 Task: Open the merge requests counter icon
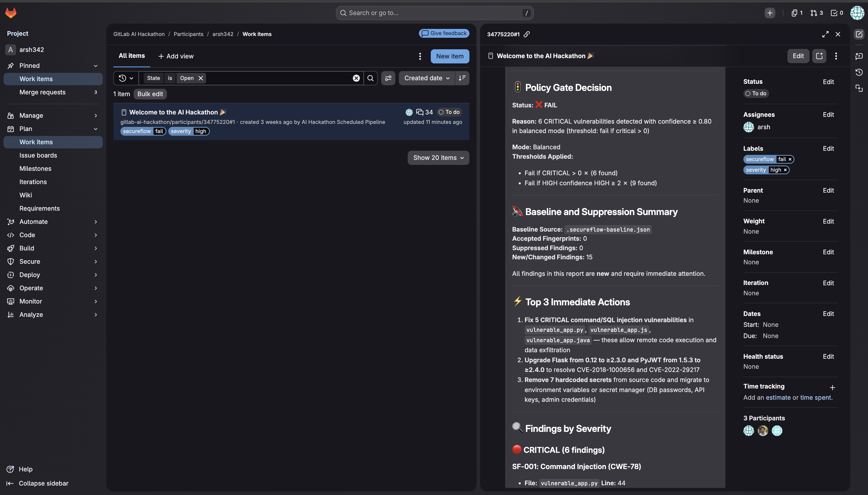point(817,13)
